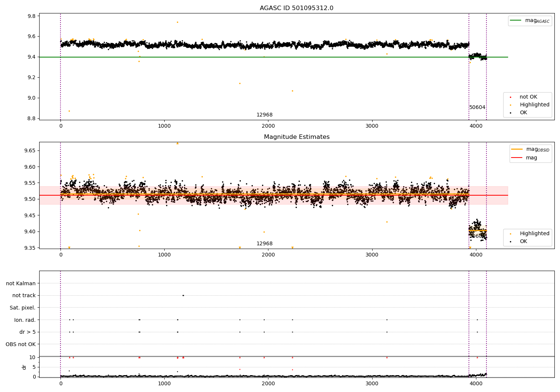Click the 'AGASC ID 501095312.0' plot title
Screen dimensions: 560x392
[296, 8]
